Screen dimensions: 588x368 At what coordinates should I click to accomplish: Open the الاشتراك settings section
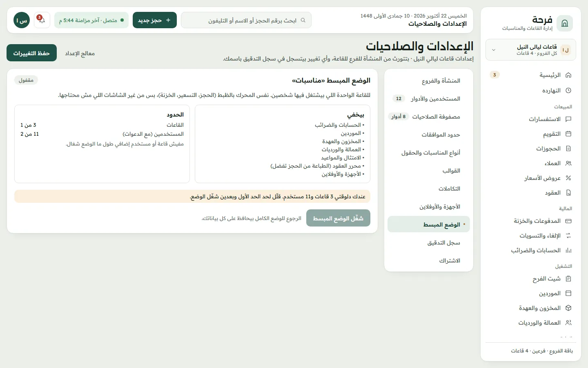pos(429,260)
